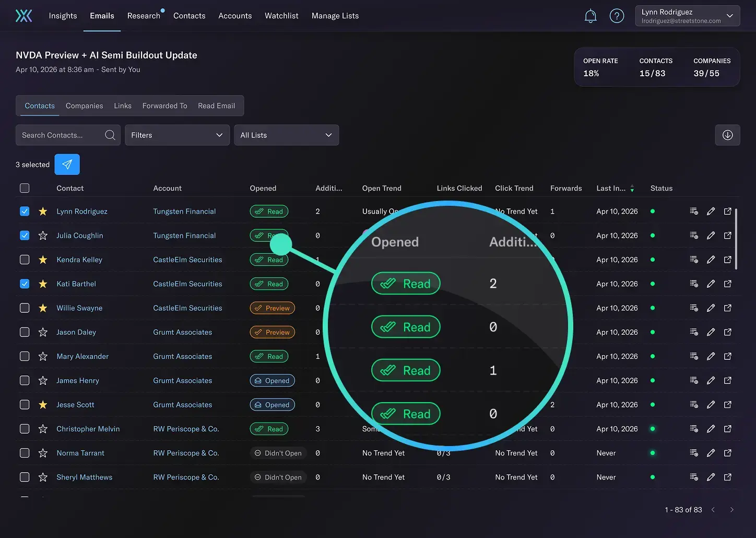This screenshot has width=756, height=538.
Task: Open Julia Coughlin in a new window
Action: [727, 236]
